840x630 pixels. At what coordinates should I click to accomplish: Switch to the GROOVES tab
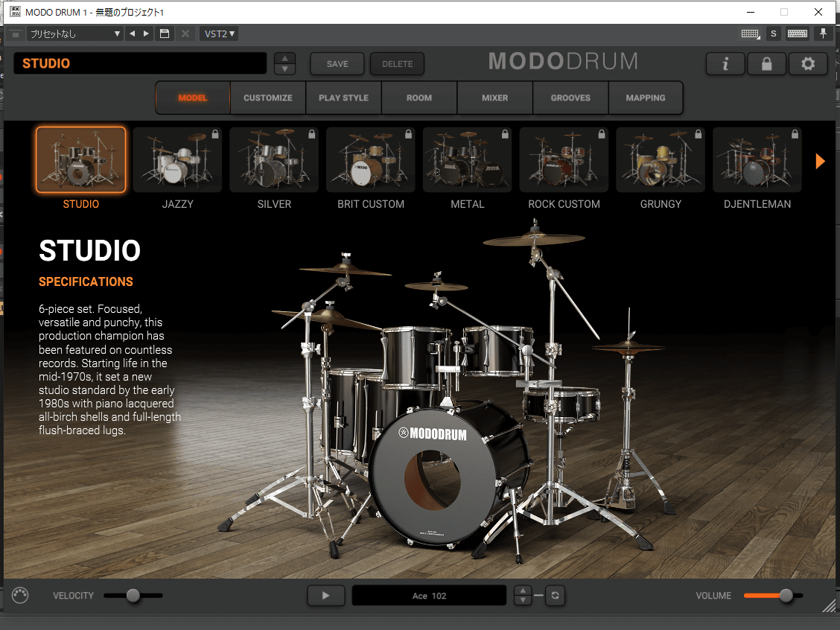point(570,98)
